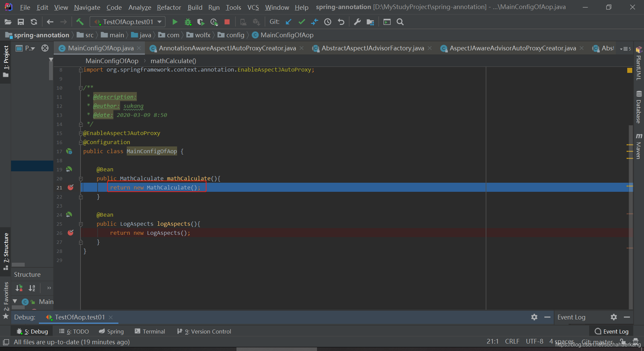
Task: Expand more Structure toolbar options chevron
Action: (49, 288)
